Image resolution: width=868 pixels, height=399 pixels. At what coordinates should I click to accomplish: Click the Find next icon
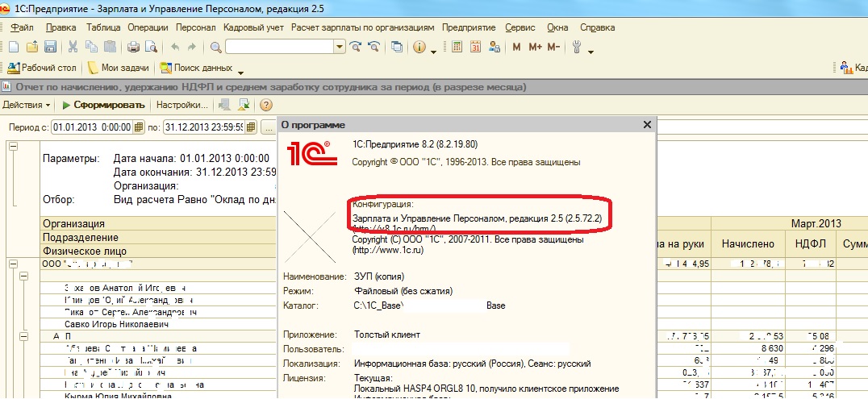click(356, 47)
